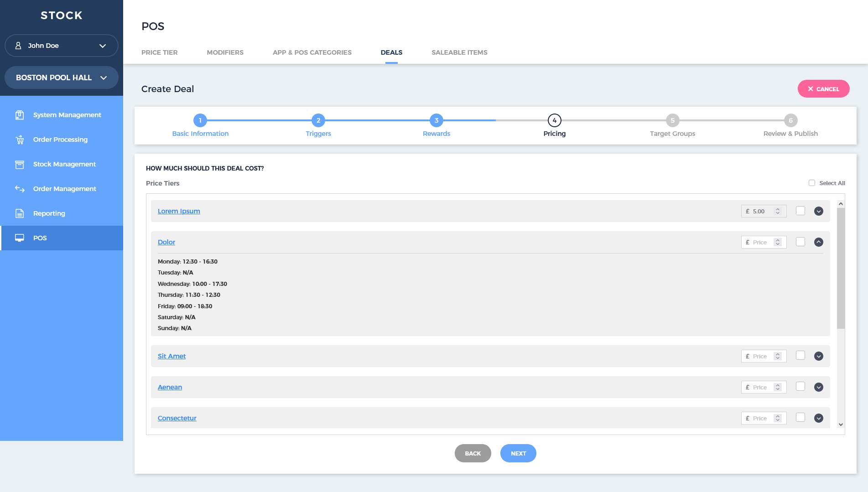This screenshot has width=868, height=492.
Task: Collapse the Dolor price tier details
Action: [819, 242]
